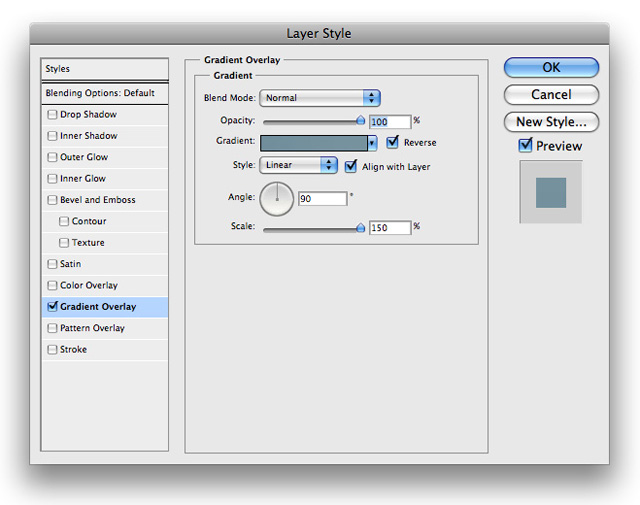Open the Blend Mode dropdown
This screenshot has height=505, width=640.
tap(320, 98)
